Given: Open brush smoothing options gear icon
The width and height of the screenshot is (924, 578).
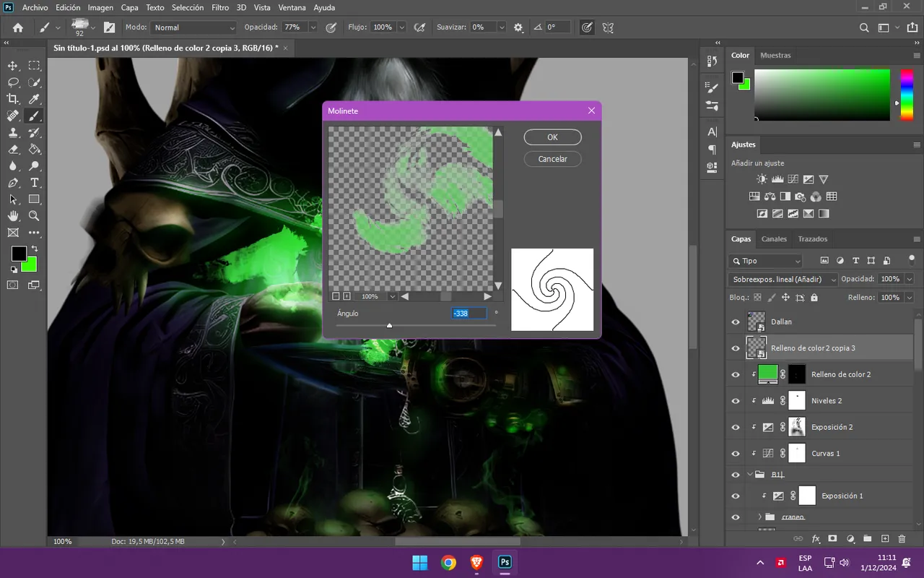Looking at the screenshot, I should (518, 27).
